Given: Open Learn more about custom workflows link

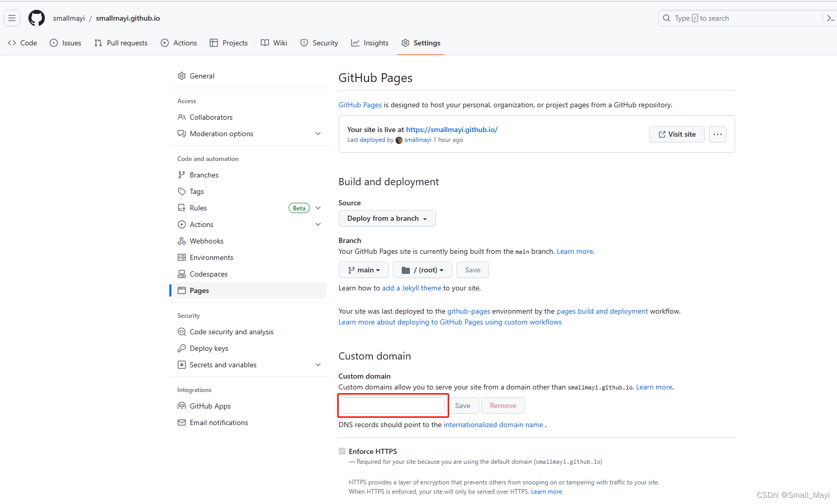Looking at the screenshot, I should pos(450,322).
